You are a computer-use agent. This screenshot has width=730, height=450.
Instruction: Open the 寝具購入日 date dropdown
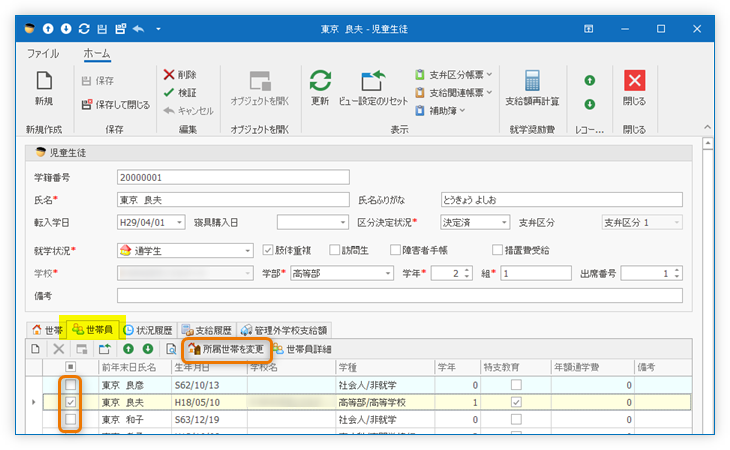click(x=343, y=222)
